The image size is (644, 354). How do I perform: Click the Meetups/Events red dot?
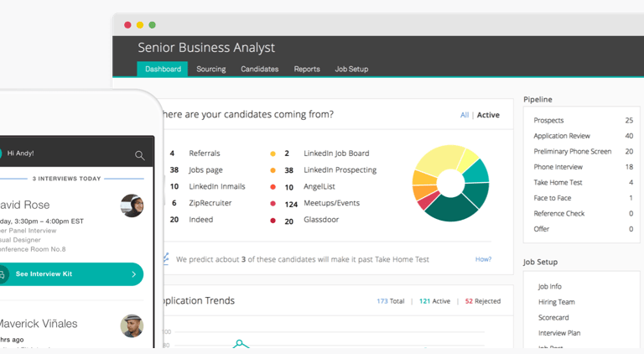[x=273, y=204]
